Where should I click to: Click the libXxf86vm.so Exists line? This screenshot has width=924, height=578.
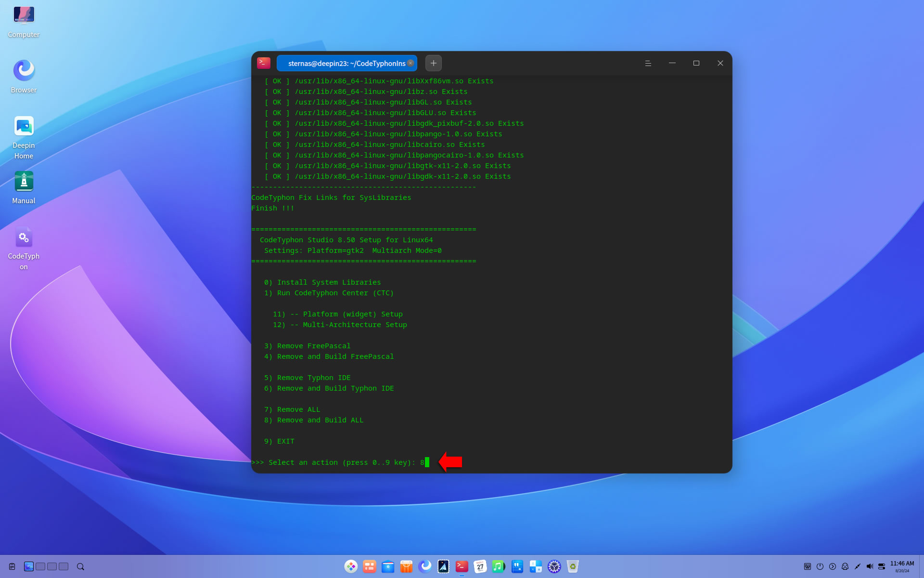379,81
